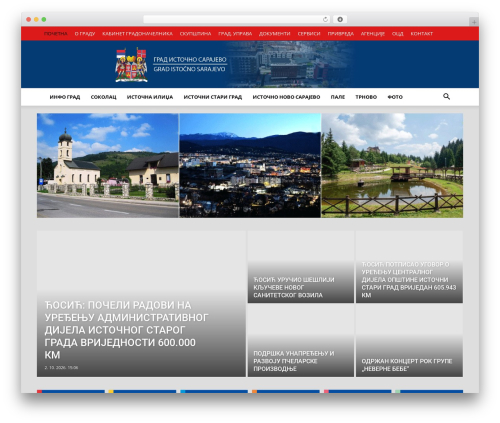Open article ЋОСИЋ УРУЧИО ШЕШЛИЈИ КЉУЧЕВЕ
This screenshot has width=500, height=423.
click(294, 287)
